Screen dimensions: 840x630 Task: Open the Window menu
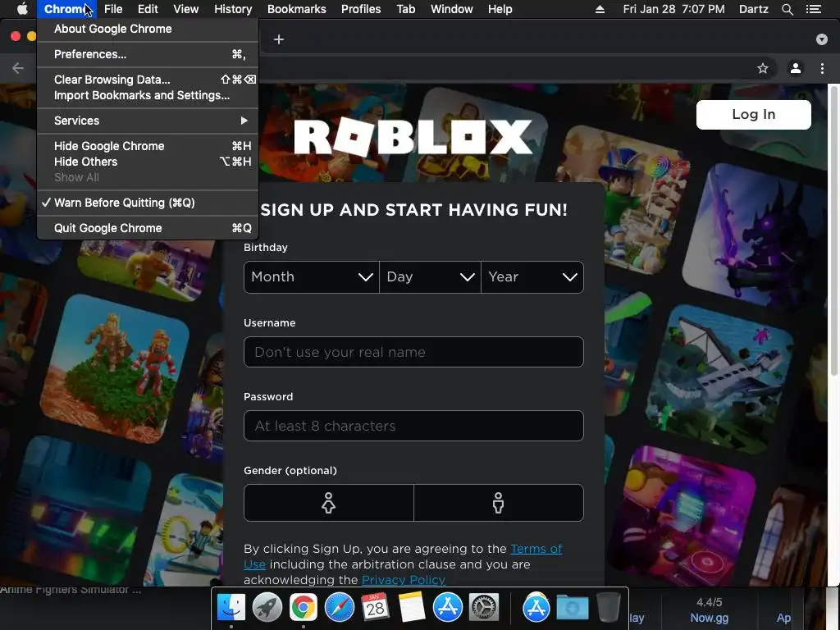(x=452, y=9)
